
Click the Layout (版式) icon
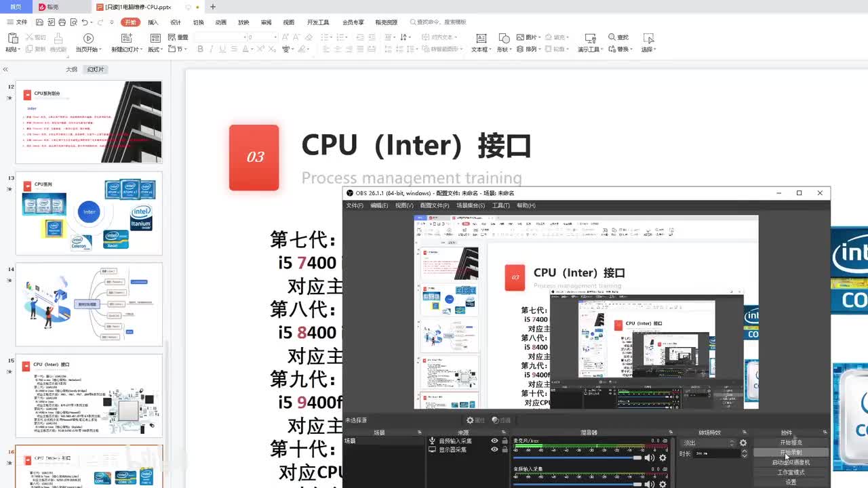155,39
